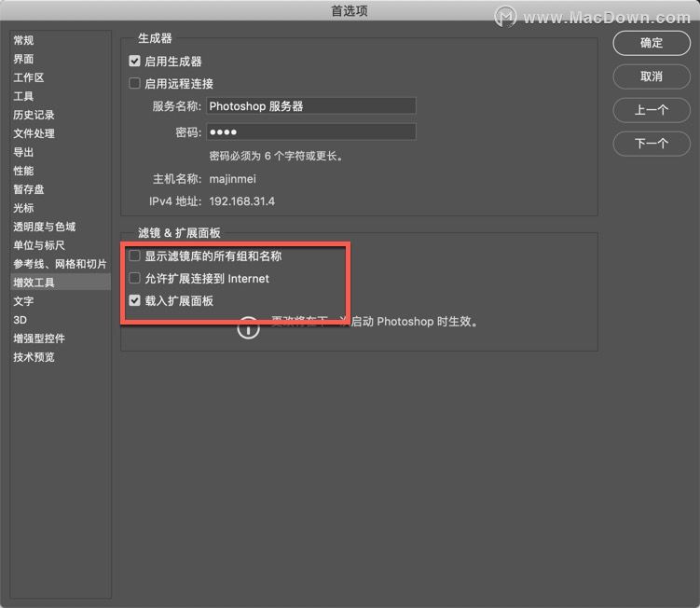Viewport: 700px width, 608px height.
Task: Click the 服务名称 input field
Action: 310,106
